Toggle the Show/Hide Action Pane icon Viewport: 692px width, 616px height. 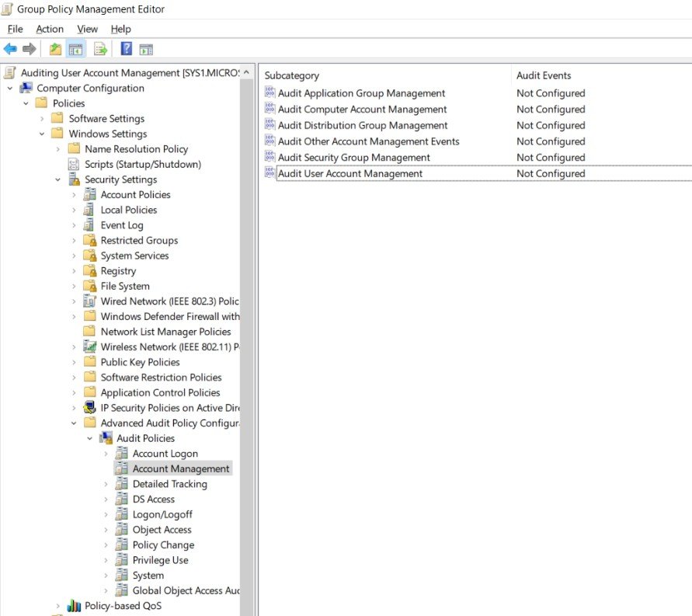click(x=146, y=50)
